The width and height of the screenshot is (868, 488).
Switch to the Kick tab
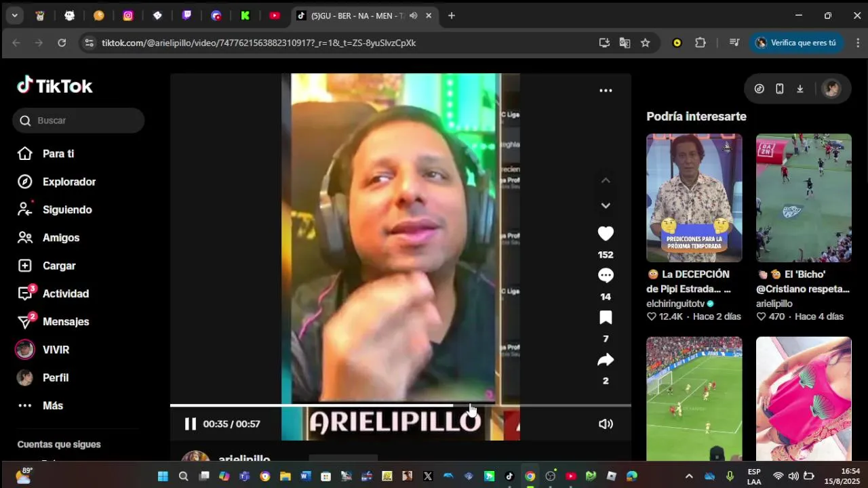245,16
